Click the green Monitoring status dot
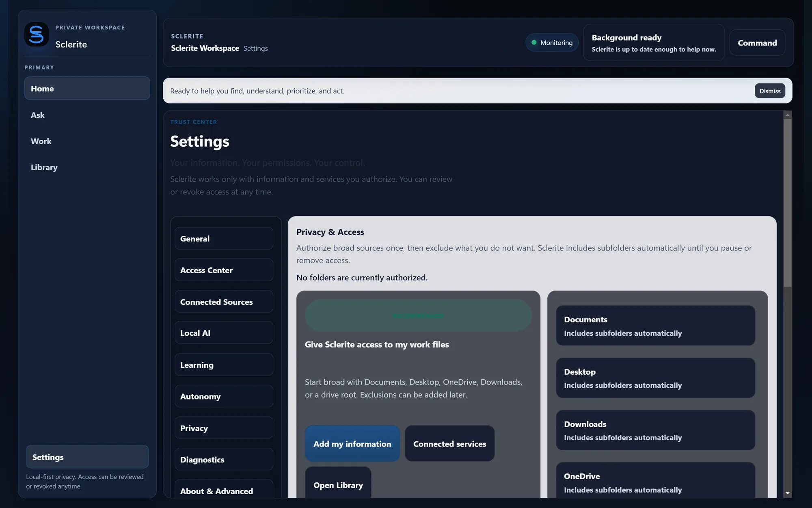812x508 pixels. tap(534, 43)
